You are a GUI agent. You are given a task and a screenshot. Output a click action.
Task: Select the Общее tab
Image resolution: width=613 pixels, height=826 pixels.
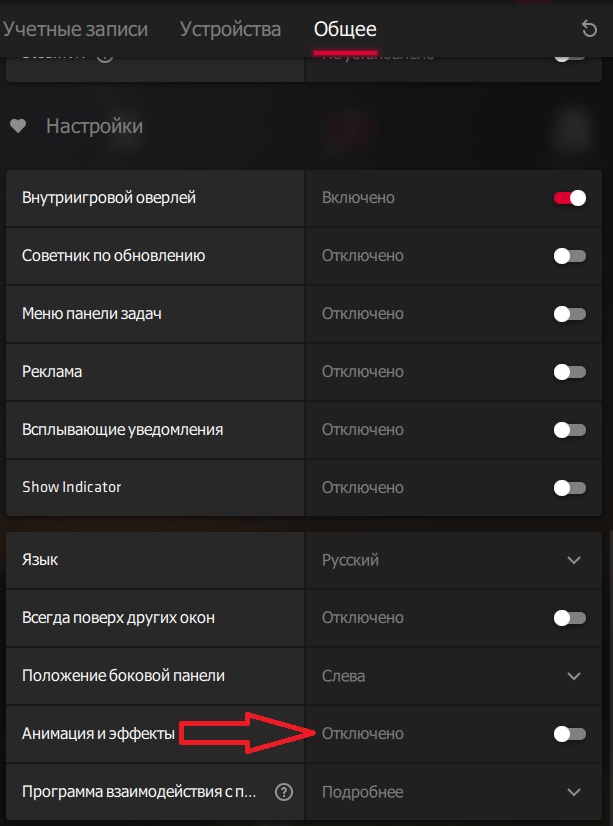coord(345,30)
